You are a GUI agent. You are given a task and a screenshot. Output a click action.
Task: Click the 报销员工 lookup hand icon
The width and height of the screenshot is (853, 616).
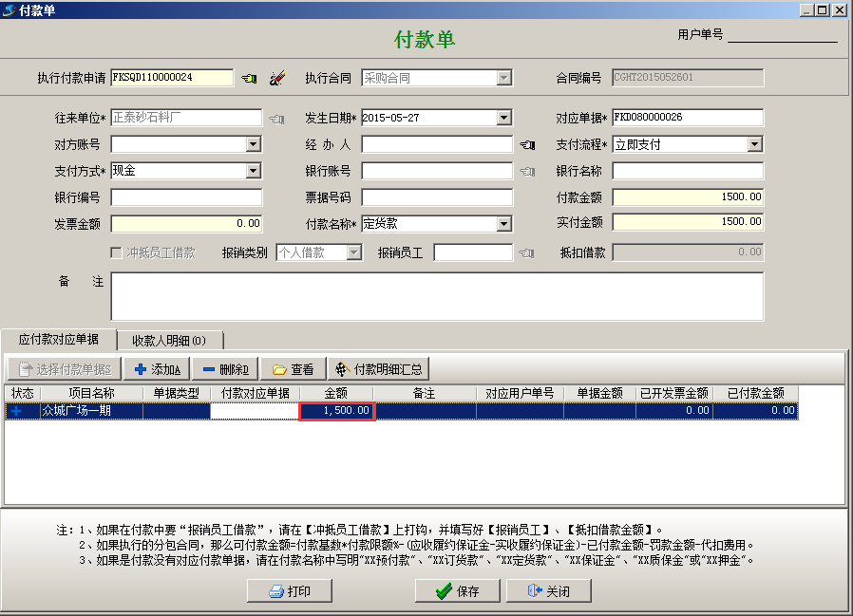click(527, 253)
